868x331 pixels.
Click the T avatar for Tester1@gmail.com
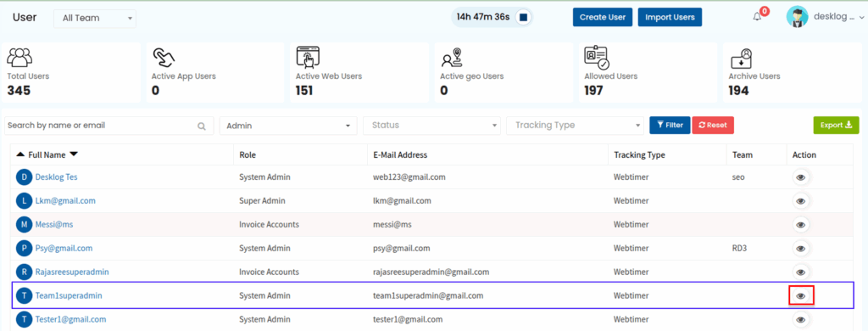click(25, 319)
